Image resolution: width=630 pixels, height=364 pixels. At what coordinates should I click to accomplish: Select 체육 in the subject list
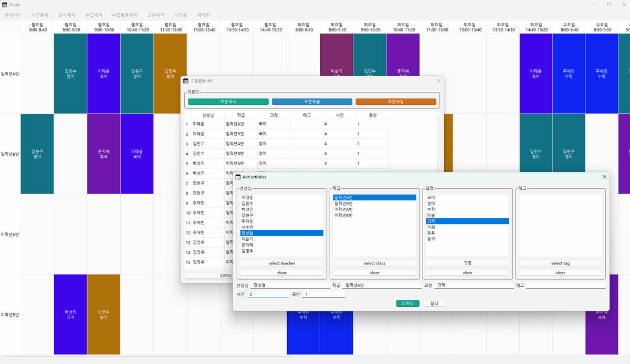(468, 233)
